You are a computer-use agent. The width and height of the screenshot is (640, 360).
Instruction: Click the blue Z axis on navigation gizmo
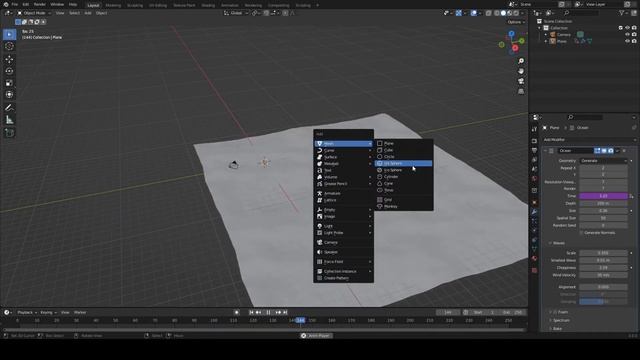511,33
